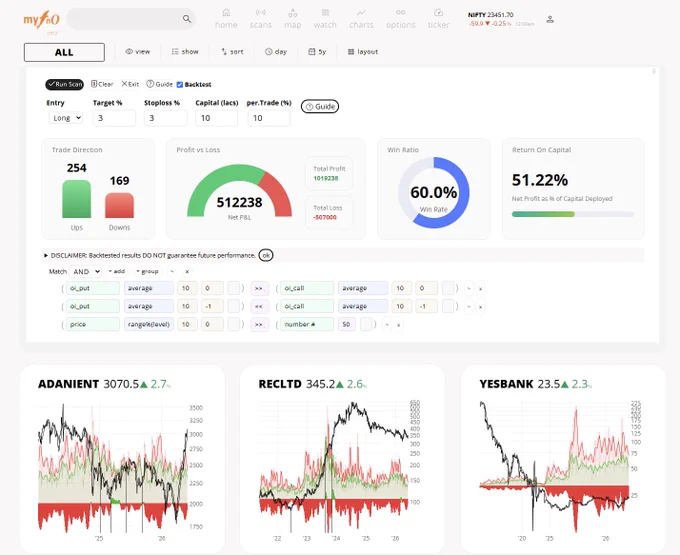Open the watch list icon
The width and height of the screenshot is (680, 555).
[325, 13]
